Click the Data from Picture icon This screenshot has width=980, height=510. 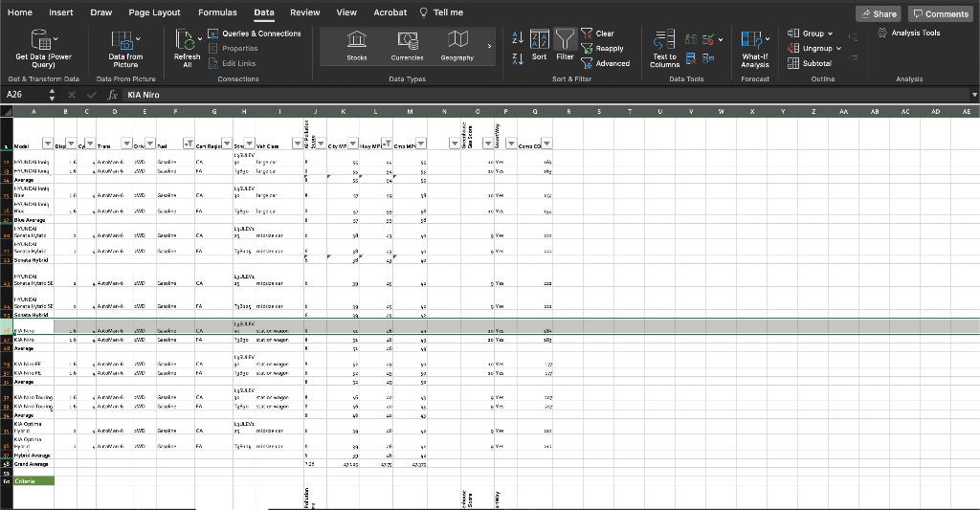(x=125, y=40)
